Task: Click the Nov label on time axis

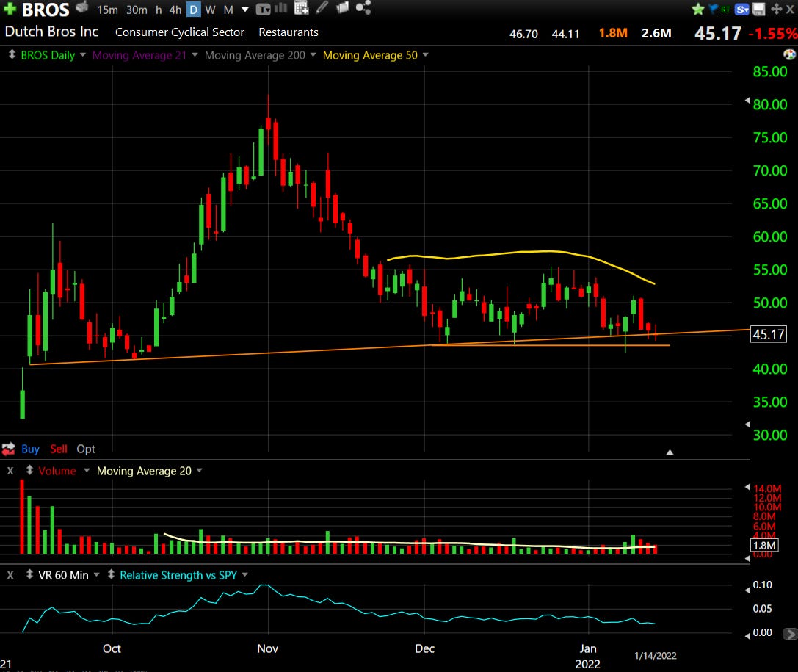Action: click(268, 648)
